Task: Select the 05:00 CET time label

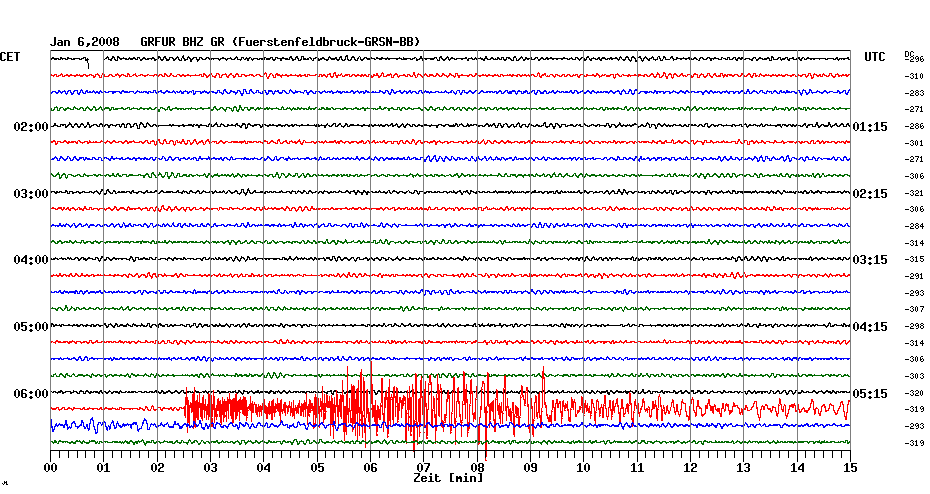Action: coord(31,327)
